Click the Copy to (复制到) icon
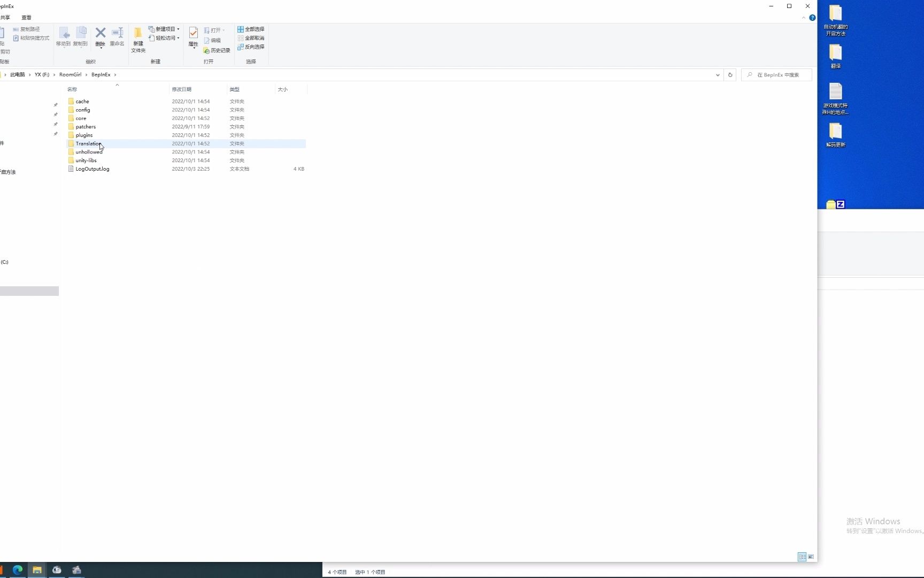 (80, 37)
